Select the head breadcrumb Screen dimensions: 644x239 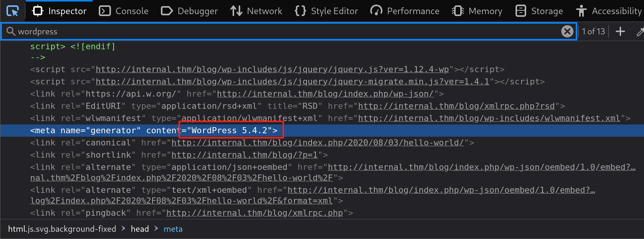point(140,229)
